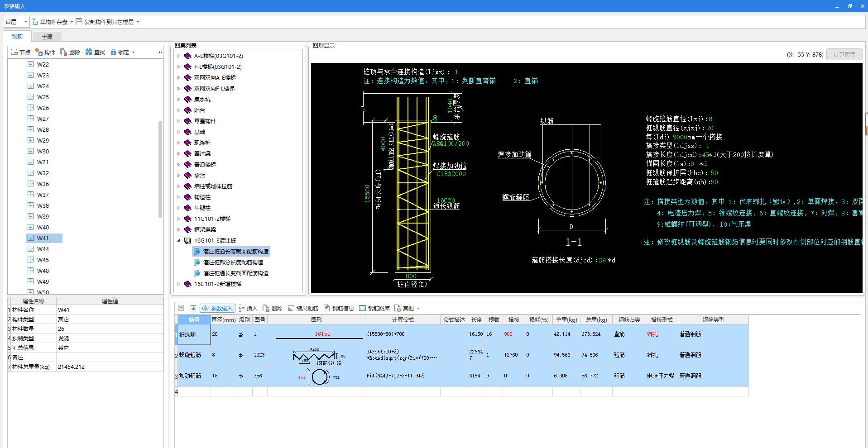
Task: Select 构造柱 in the atlas list
Action: coord(202,197)
